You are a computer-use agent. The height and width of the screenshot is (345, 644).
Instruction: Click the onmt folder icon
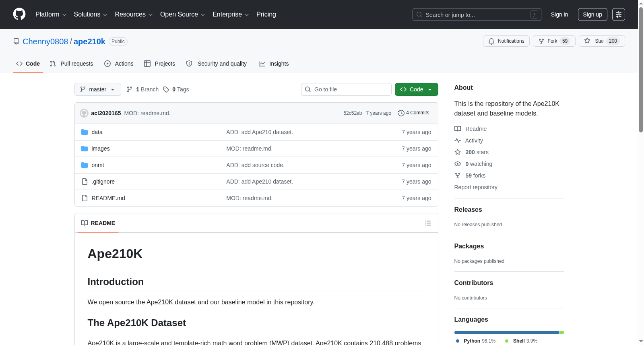tap(85, 165)
